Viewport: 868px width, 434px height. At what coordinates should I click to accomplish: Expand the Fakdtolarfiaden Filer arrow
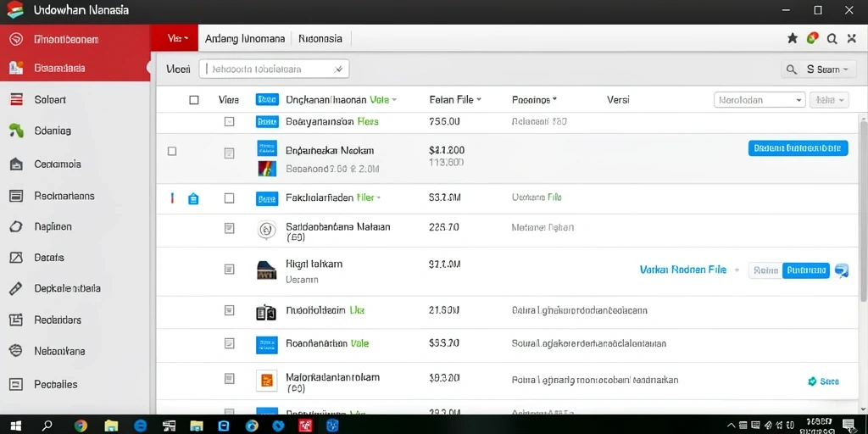pos(379,198)
